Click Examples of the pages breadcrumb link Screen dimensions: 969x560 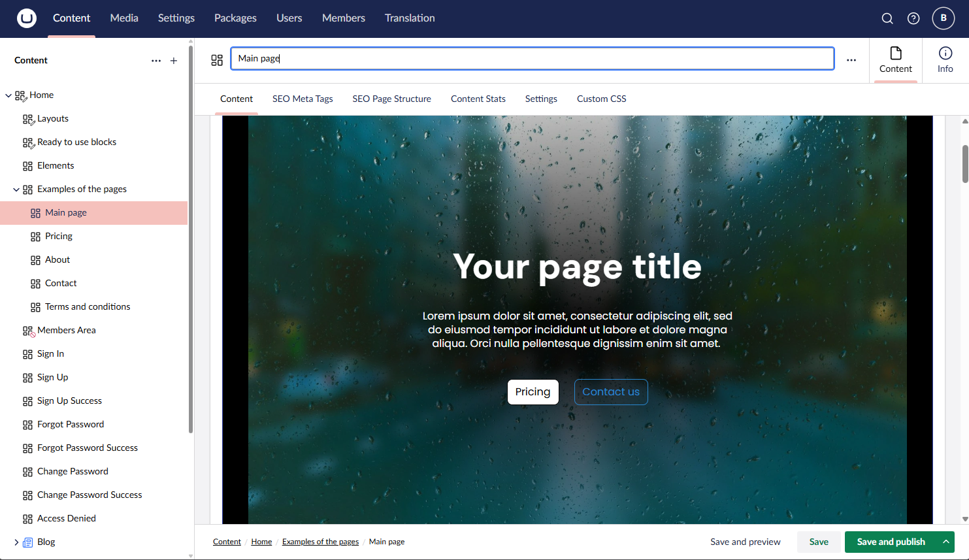coord(320,542)
